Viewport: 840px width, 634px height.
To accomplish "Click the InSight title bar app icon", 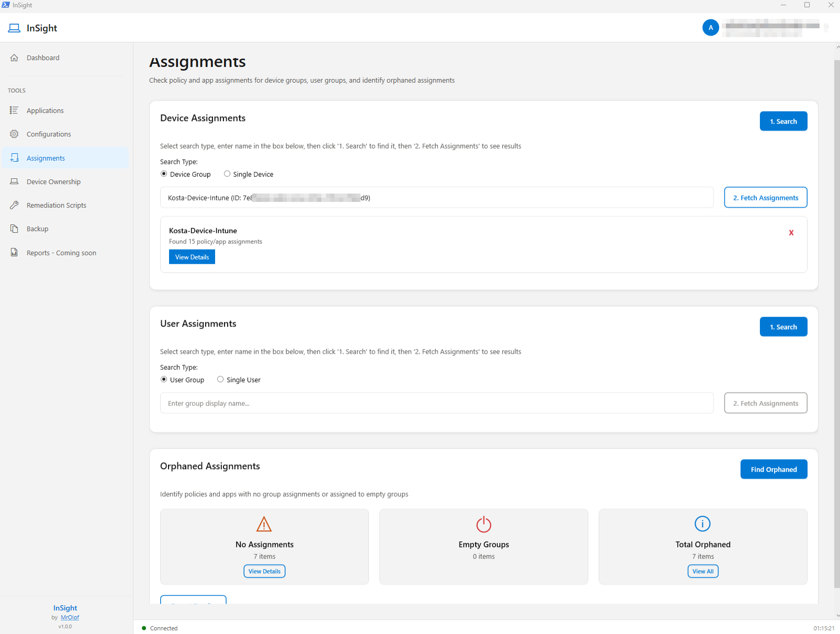I will (6, 5).
